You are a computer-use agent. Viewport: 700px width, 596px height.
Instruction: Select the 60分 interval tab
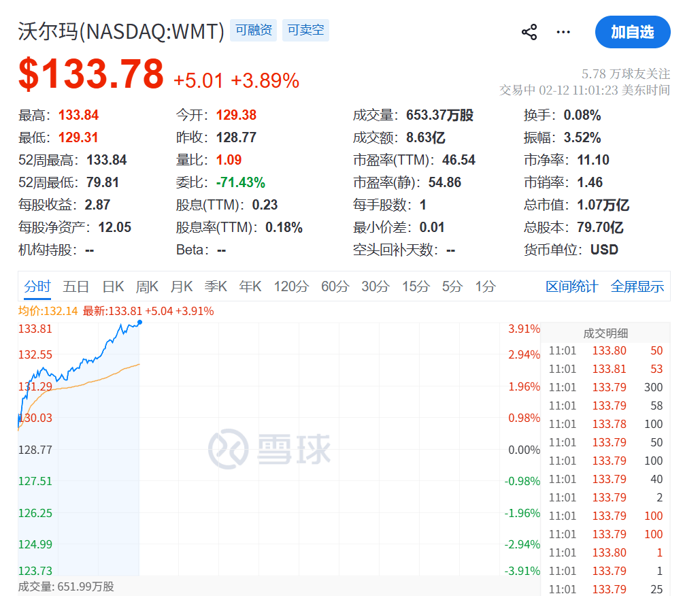[x=333, y=286]
